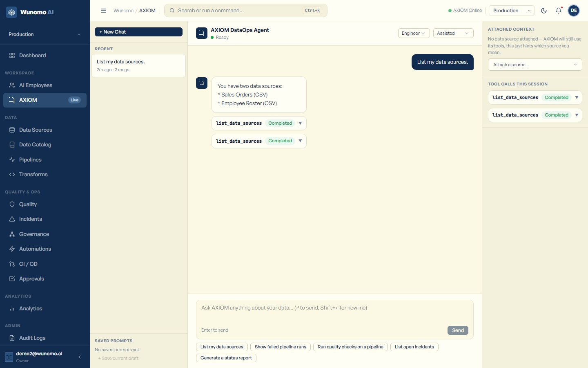Select 'Show failed pipeline runs' suggestion
Viewport: 588px width, 368px height.
click(x=281, y=347)
